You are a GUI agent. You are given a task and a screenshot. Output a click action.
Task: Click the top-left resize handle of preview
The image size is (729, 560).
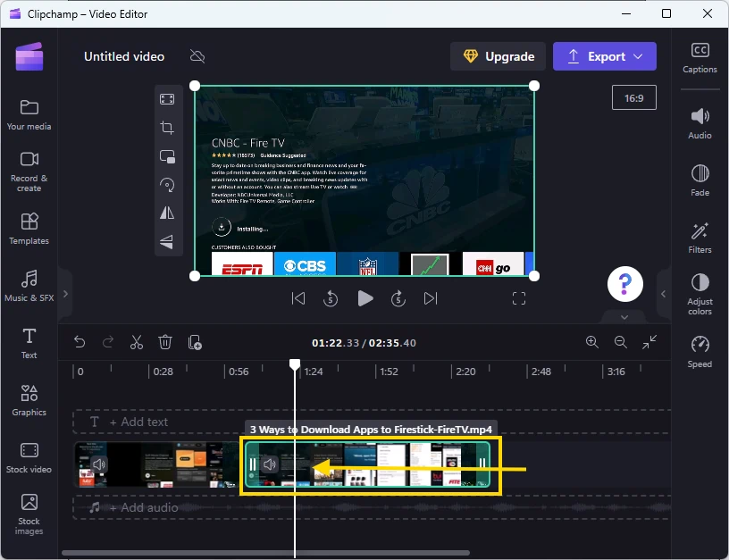(x=195, y=86)
